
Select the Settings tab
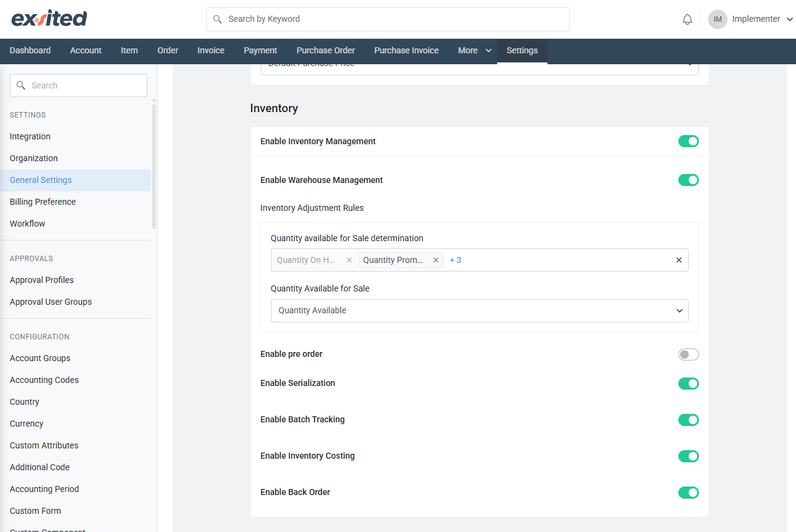(x=522, y=51)
